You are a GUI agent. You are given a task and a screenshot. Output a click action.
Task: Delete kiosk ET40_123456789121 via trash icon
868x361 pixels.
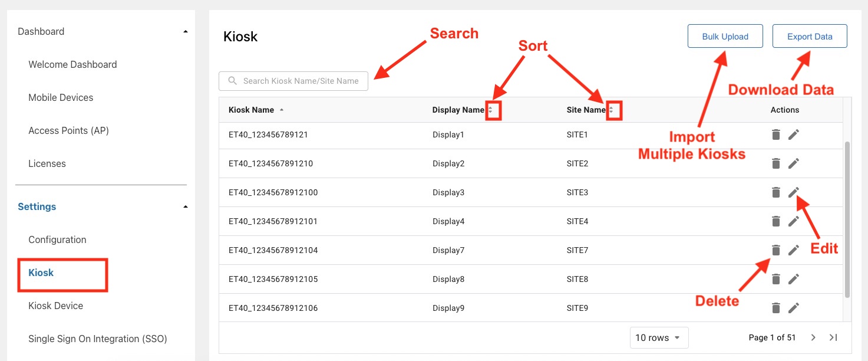click(x=776, y=134)
